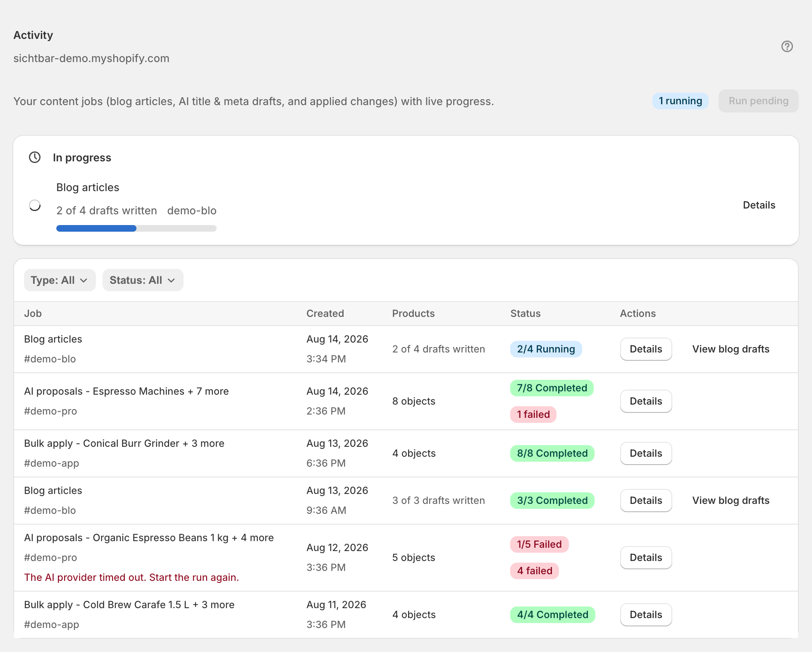Screen dimensions: 812x652
Task: Click the 1 failed badge
Action: (x=533, y=415)
